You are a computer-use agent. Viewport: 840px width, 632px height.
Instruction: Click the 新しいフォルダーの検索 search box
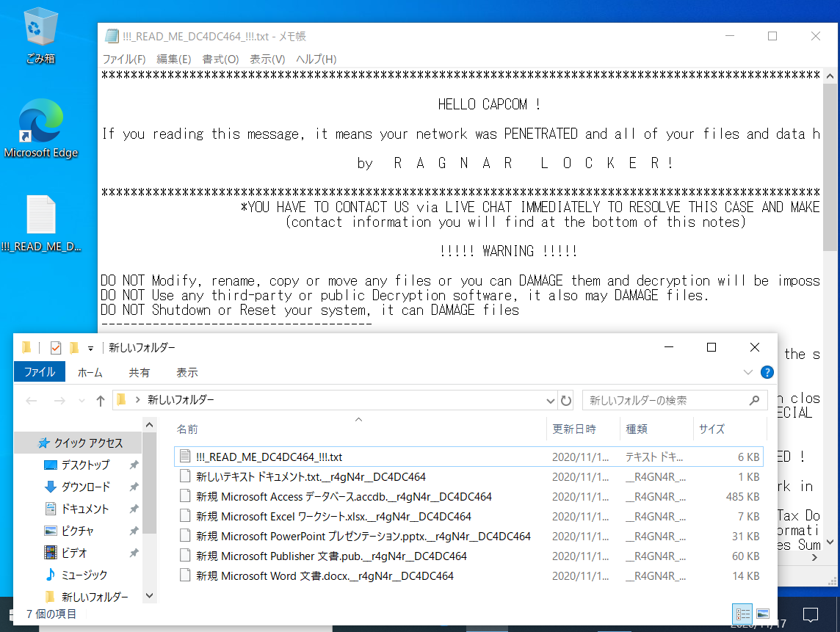click(665, 401)
